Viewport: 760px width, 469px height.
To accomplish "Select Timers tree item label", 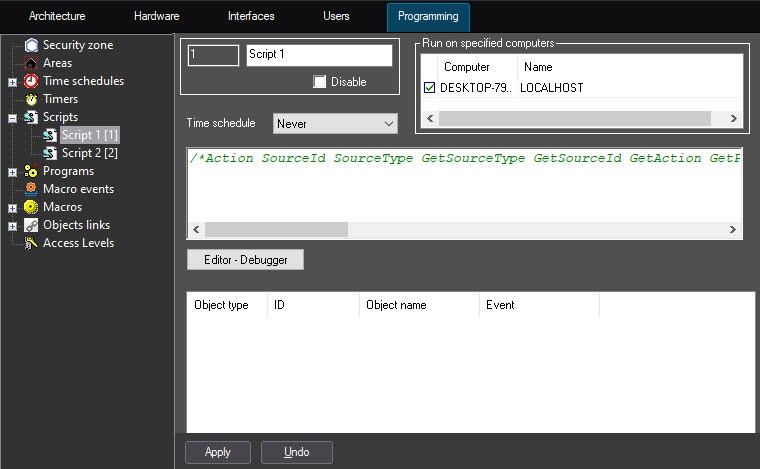I will (61, 99).
